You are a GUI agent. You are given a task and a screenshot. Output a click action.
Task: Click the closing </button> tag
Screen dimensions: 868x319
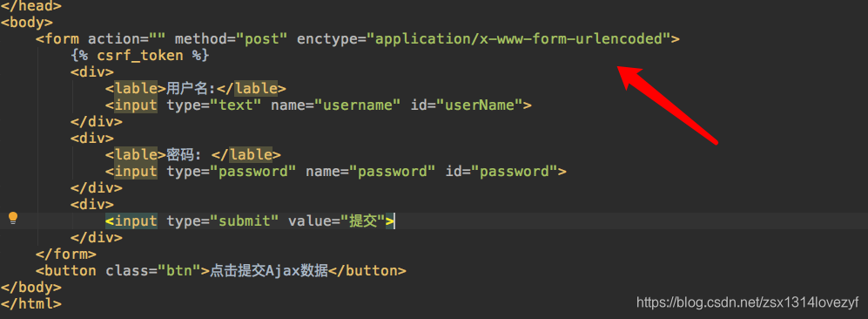pos(368,271)
